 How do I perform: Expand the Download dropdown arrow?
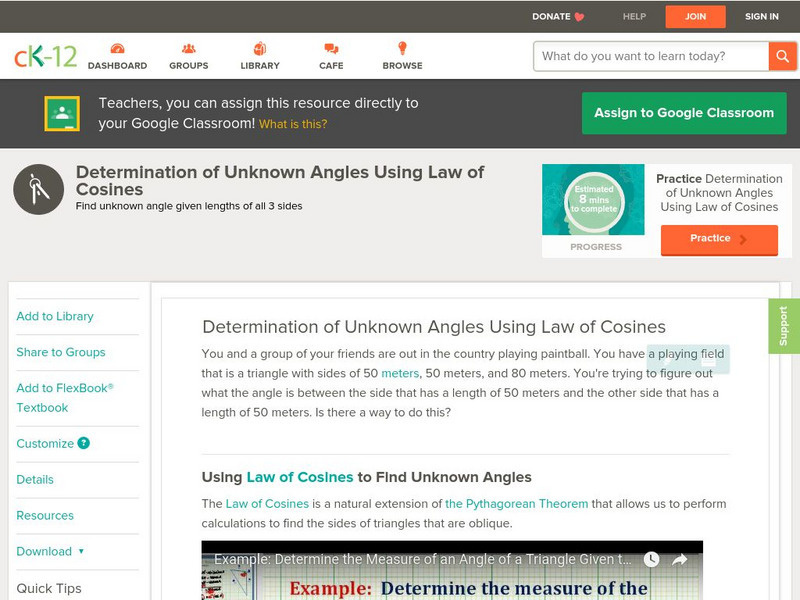pos(81,551)
